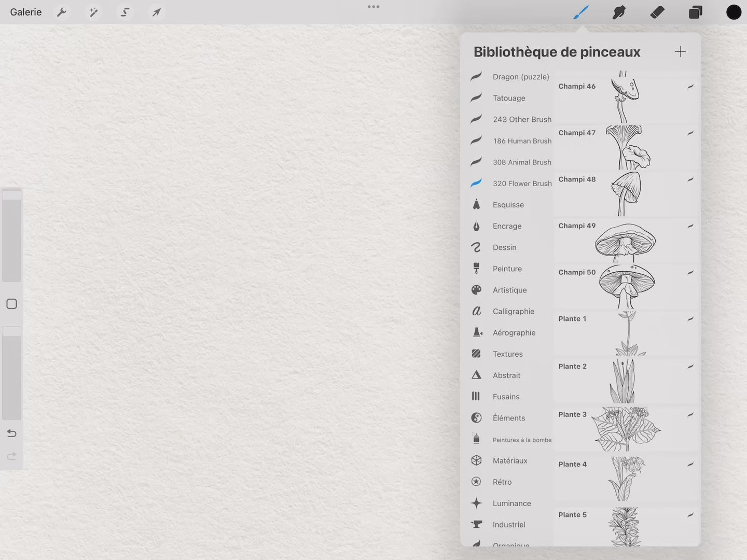Switch to the Tatouage brush set
Viewport: 747px width, 560px height.
pos(509,98)
